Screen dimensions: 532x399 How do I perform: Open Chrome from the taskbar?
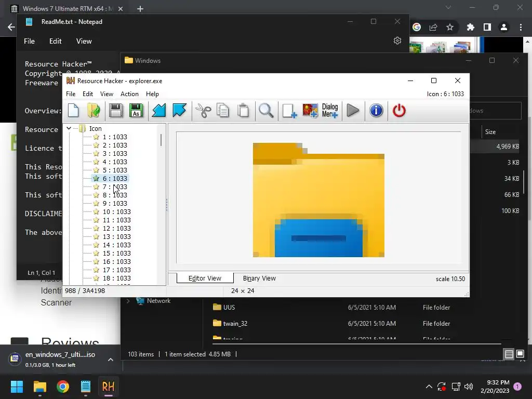63,387
